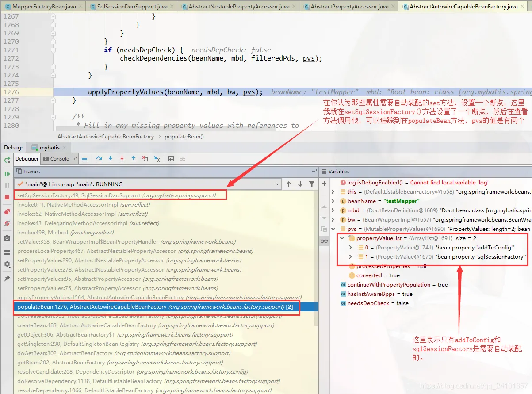Move watch up in Variables panel
Image resolution: width=532 pixels, height=394 pixels.
(x=324, y=207)
